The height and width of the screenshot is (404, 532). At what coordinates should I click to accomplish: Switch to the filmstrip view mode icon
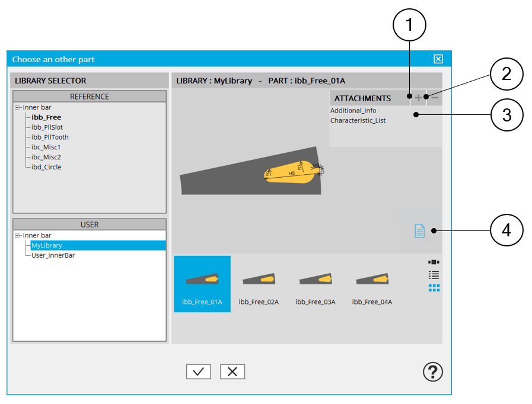click(434, 262)
